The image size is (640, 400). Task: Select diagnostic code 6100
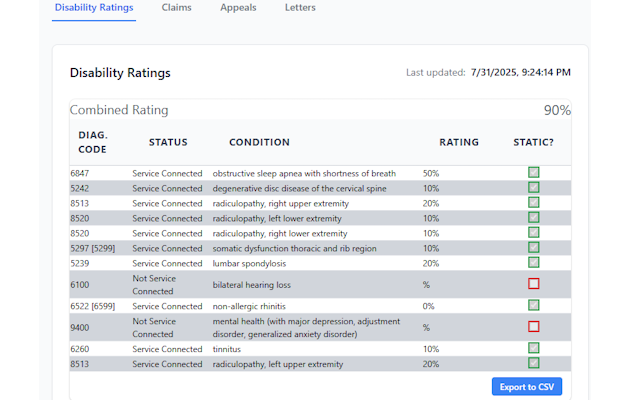coord(80,285)
